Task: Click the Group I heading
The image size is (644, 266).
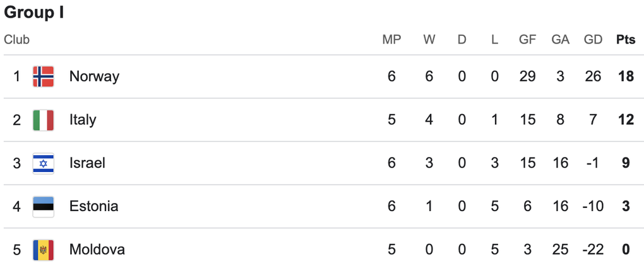Action: pos(34,13)
